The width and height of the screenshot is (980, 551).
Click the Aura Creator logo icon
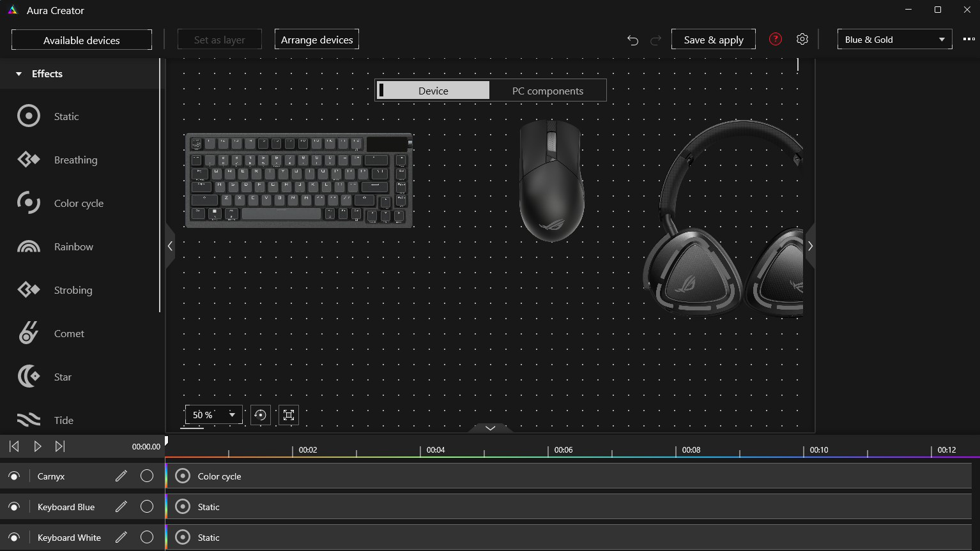coord(12,10)
